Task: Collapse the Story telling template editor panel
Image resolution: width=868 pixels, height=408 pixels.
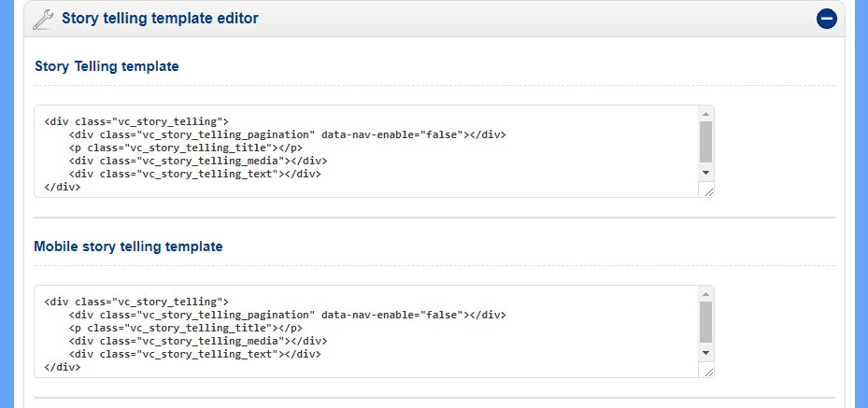Action: 826,19
